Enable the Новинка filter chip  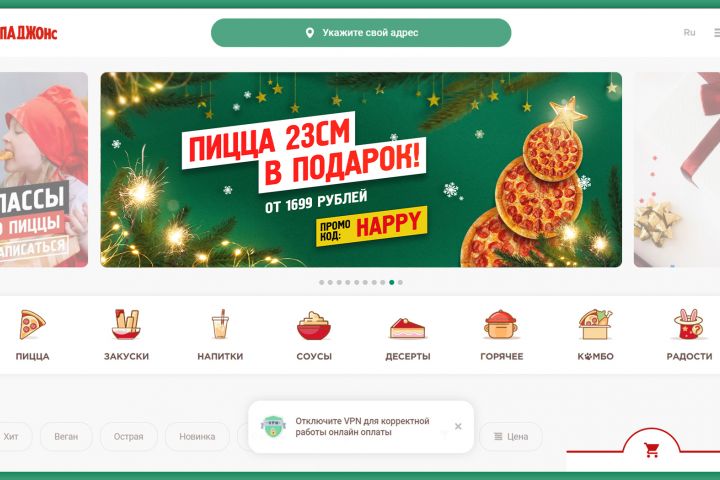coord(197,436)
